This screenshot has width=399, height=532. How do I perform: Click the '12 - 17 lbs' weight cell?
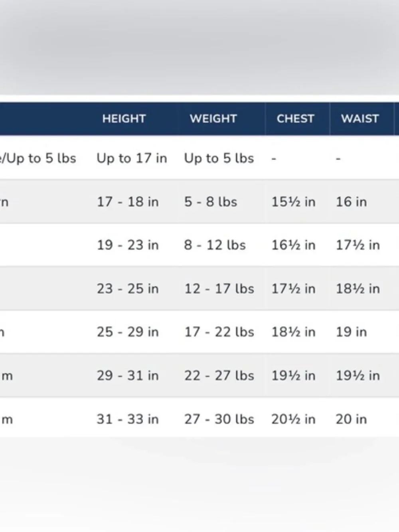(x=219, y=288)
